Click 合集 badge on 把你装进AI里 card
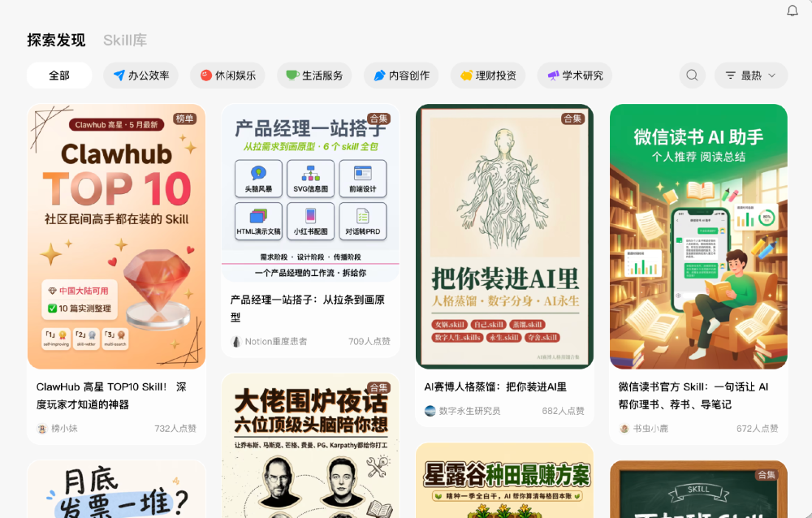812x518 pixels. point(572,119)
